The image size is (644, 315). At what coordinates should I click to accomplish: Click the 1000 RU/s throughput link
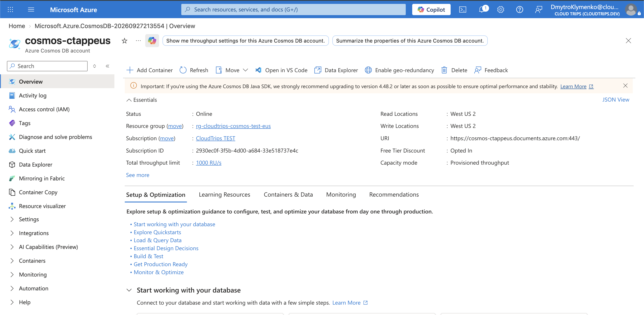tap(208, 163)
